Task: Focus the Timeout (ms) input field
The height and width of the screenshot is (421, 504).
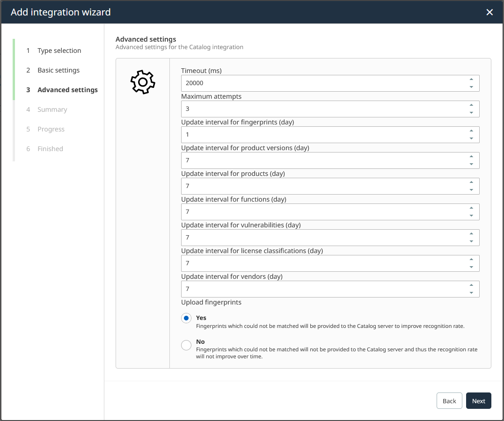Action: point(323,83)
